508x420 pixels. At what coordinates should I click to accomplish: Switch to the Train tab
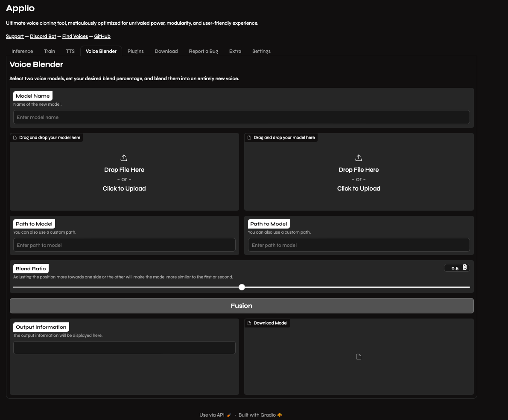[x=50, y=51]
